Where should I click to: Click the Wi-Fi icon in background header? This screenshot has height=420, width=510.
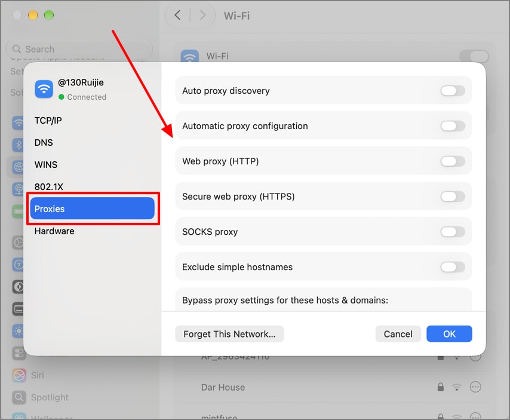[x=190, y=56]
